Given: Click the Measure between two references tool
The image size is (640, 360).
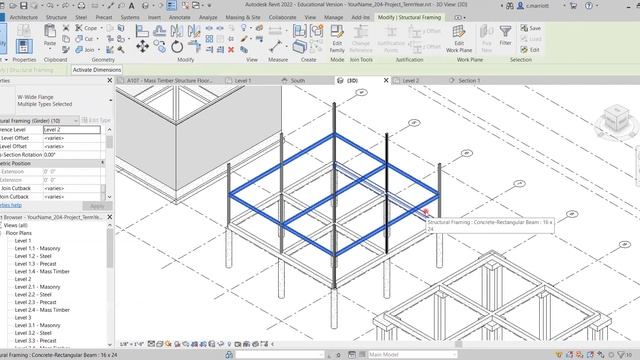Looking at the screenshot, I should 276,46.
